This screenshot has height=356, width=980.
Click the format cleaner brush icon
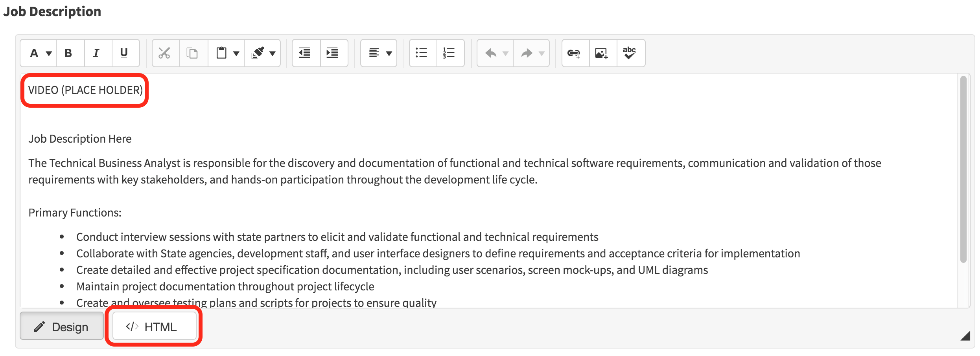(x=258, y=53)
